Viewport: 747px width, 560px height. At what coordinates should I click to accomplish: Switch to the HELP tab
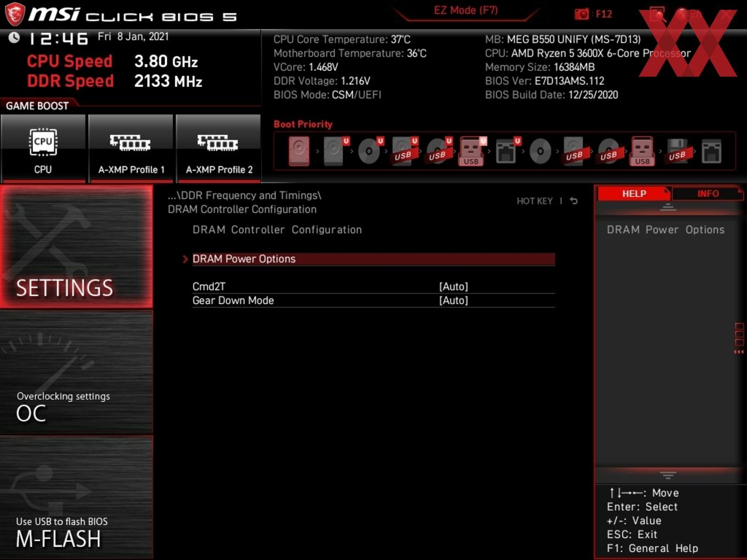point(634,194)
